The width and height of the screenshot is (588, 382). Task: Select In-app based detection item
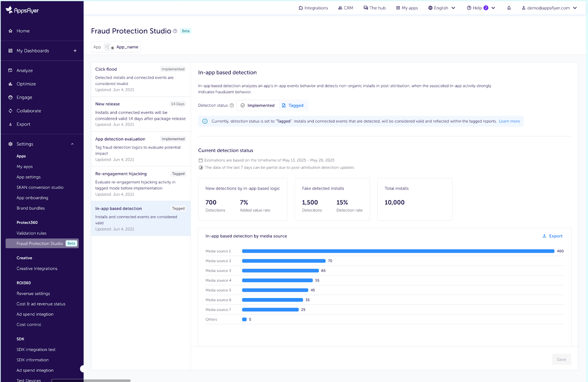141,218
